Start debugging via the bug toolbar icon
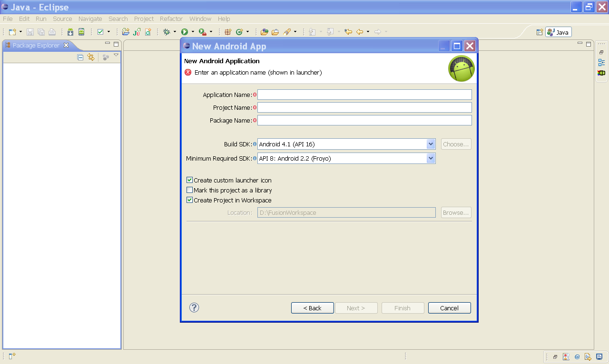Screen dimensions: 609x364 [167, 32]
